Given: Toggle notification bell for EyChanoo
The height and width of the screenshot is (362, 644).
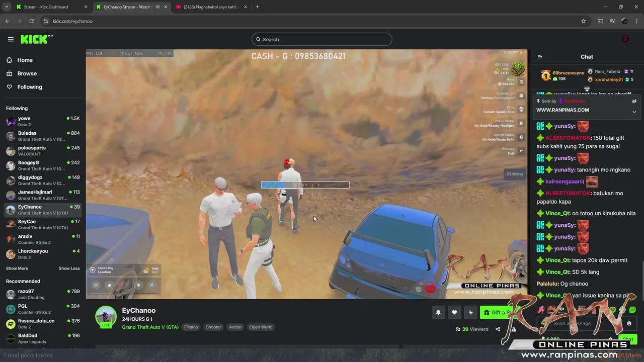Looking at the screenshot, I should [438, 312].
